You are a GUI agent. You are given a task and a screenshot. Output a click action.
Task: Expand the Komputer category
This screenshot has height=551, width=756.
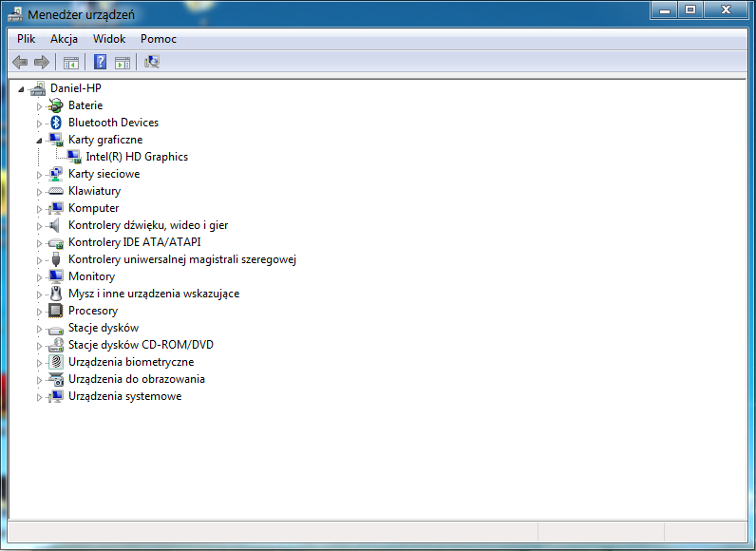coord(39,209)
